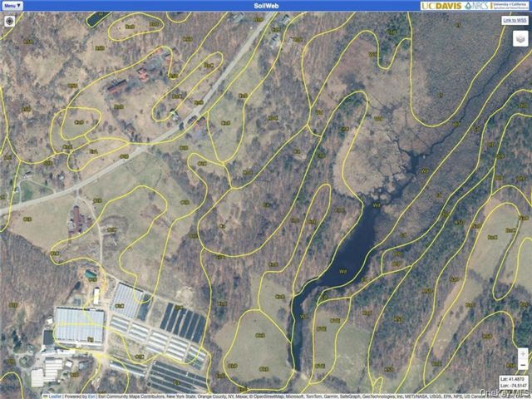Activate the locate-me crosshair icon
The width and height of the screenshot is (532, 399).
[9, 21]
